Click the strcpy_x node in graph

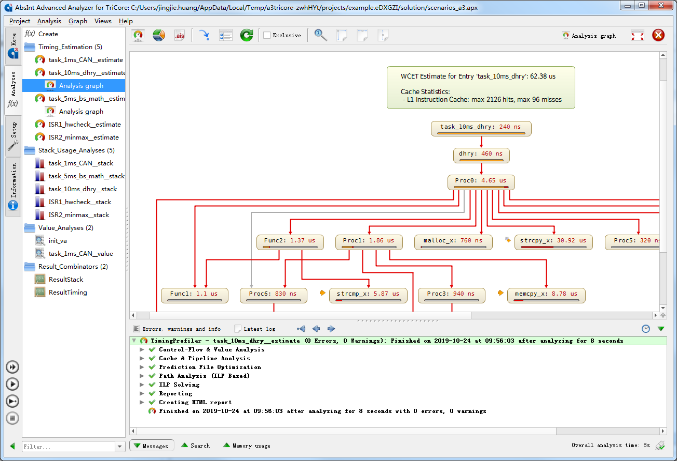point(553,241)
